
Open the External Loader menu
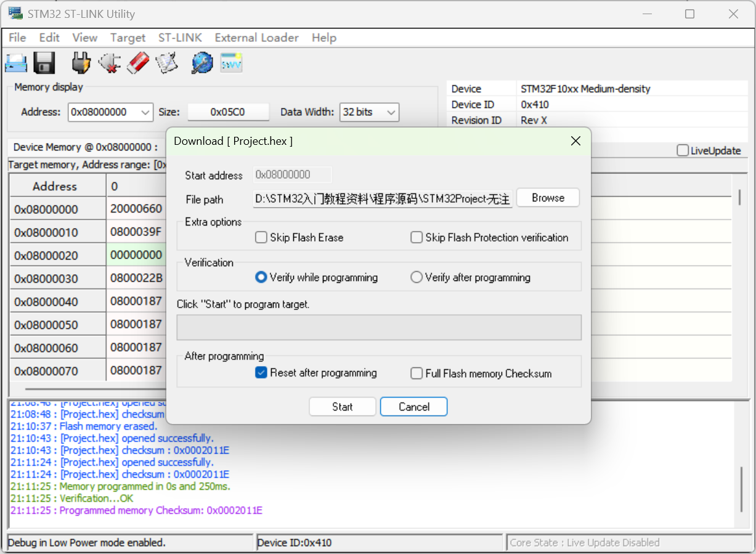click(256, 38)
